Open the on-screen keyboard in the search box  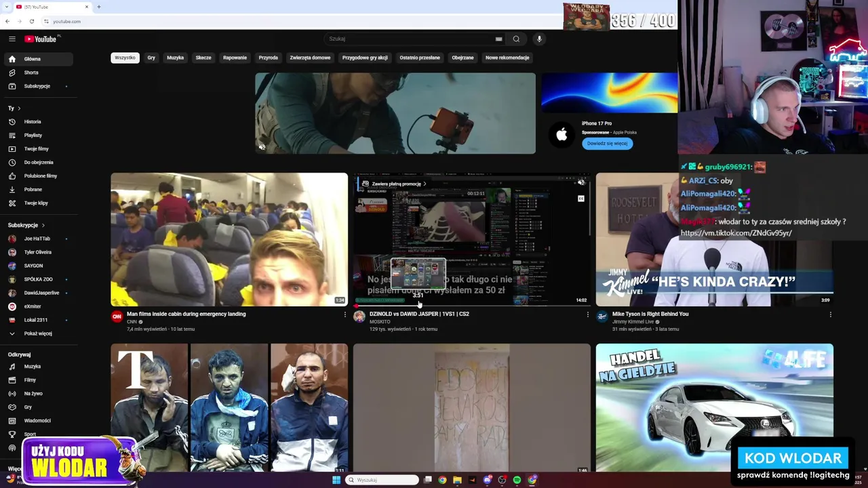498,39
